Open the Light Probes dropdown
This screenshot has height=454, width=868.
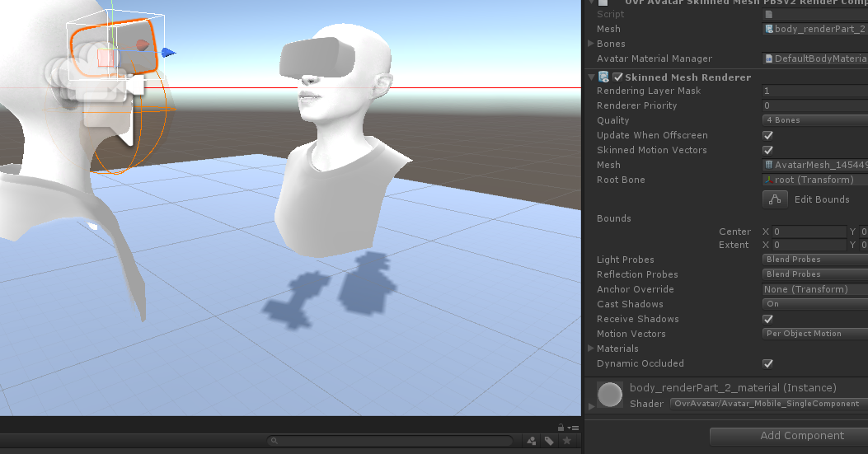pyautogui.click(x=815, y=259)
